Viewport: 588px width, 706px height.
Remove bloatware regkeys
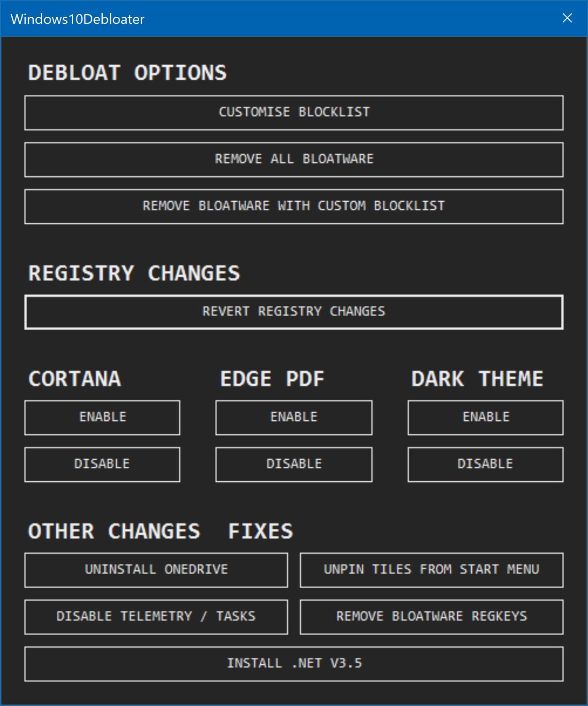431,617
